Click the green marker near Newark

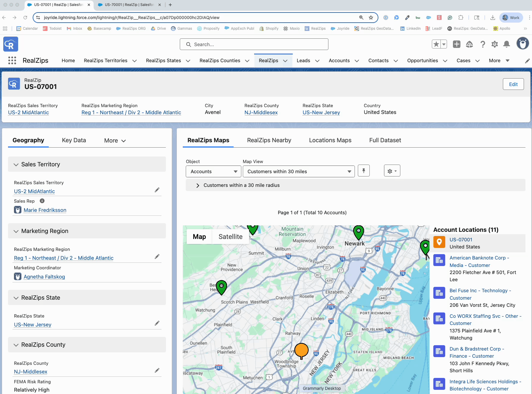[x=359, y=232]
